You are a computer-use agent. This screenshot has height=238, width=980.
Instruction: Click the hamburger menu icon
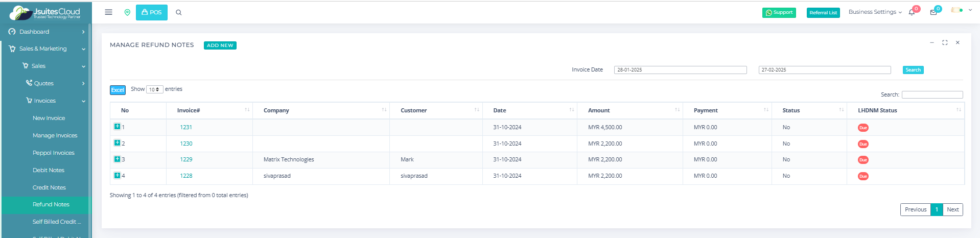[108, 12]
